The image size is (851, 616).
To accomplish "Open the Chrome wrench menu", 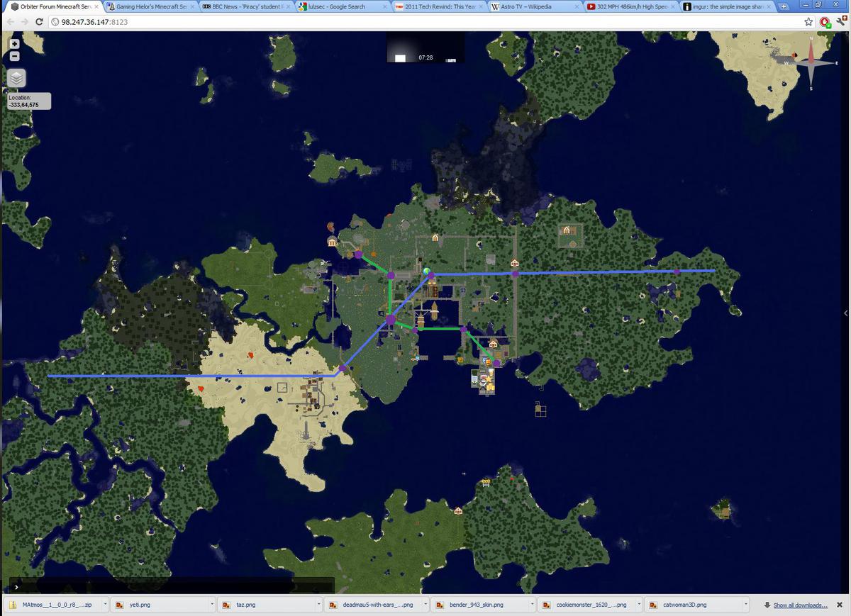I will point(840,22).
